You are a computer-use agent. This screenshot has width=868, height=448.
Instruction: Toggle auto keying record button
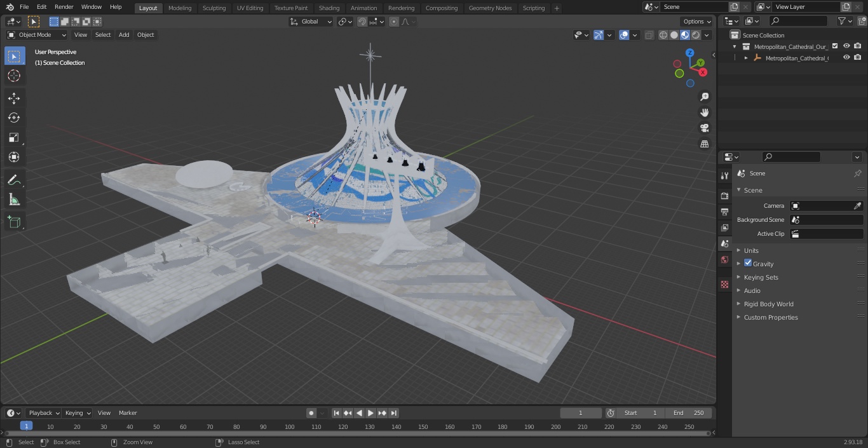311,413
